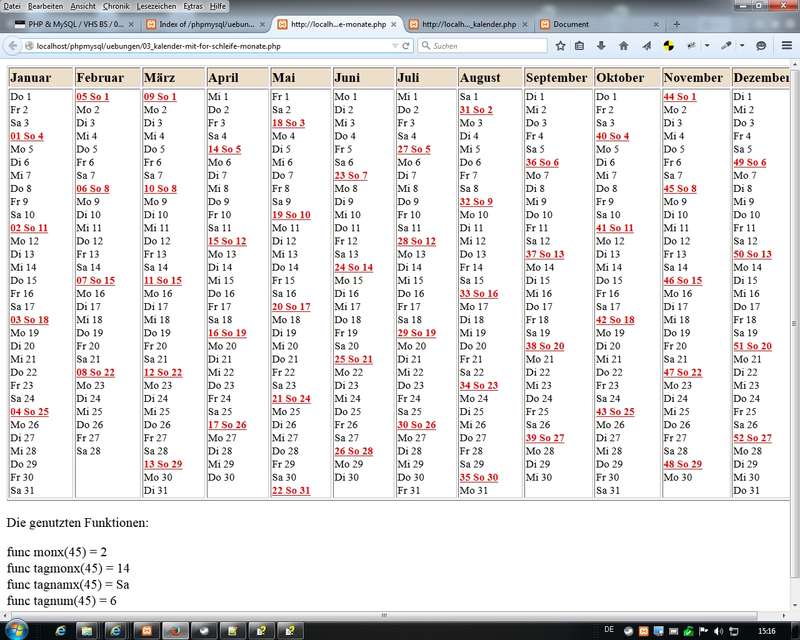The height and width of the screenshot is (640, 800).
Task: Bookmark this page with the star icon
Action: coord(560,46)
